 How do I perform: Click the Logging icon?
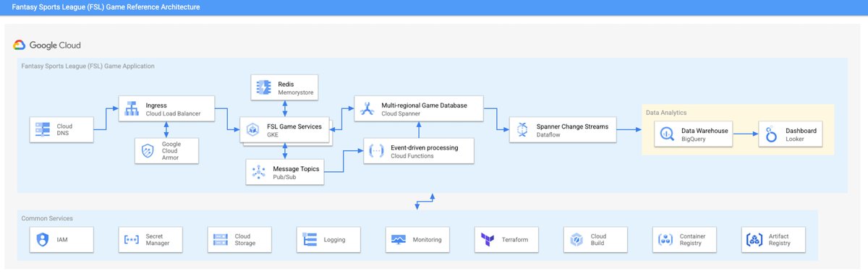coord(310,239)
